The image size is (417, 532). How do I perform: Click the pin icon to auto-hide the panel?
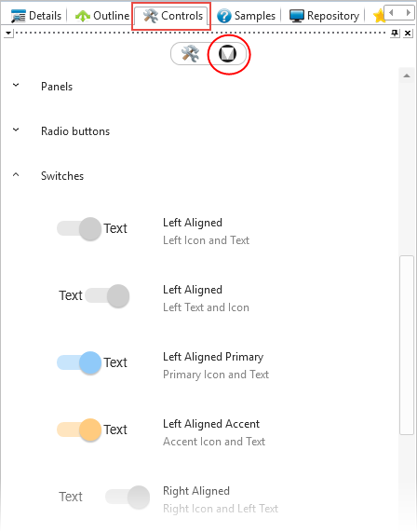tap(395, 33)
